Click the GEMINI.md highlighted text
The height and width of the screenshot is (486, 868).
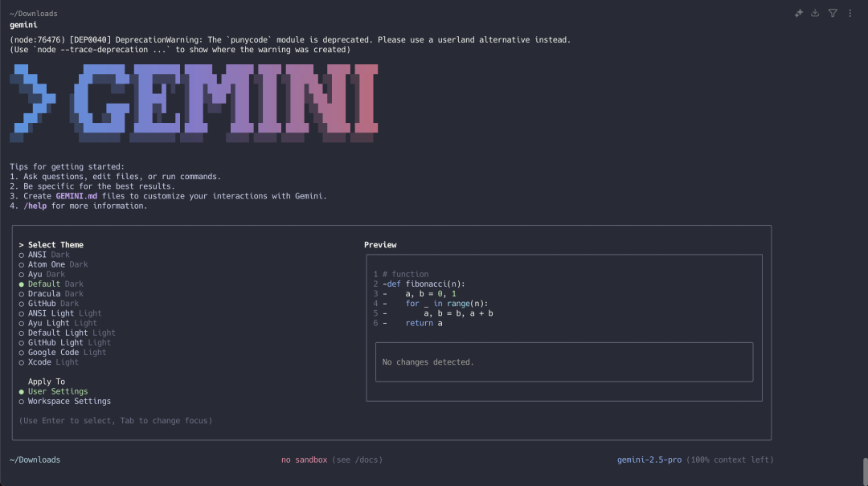point(76,196)
